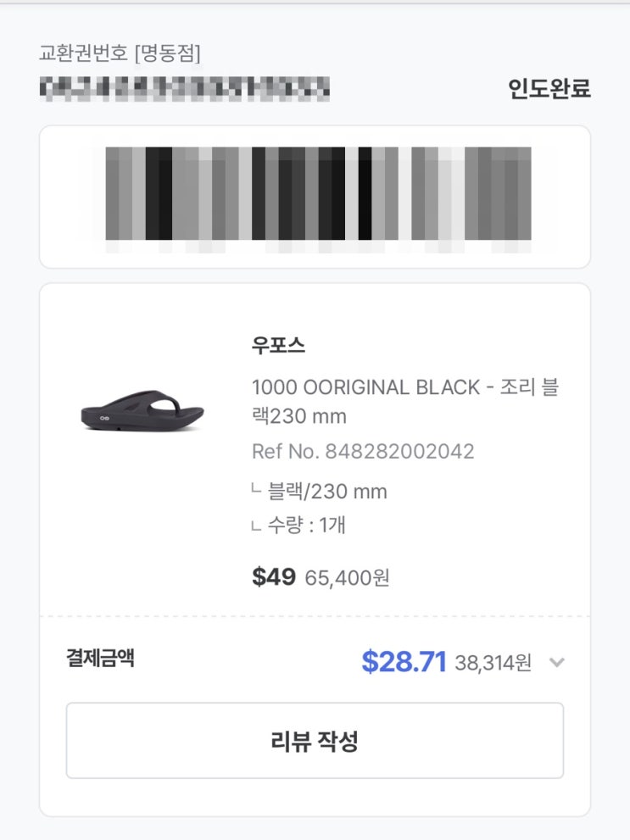Viewport: 630px width, 840px height.
Task: Click the 리뷰 작성 button
Action: coord(315,741)
